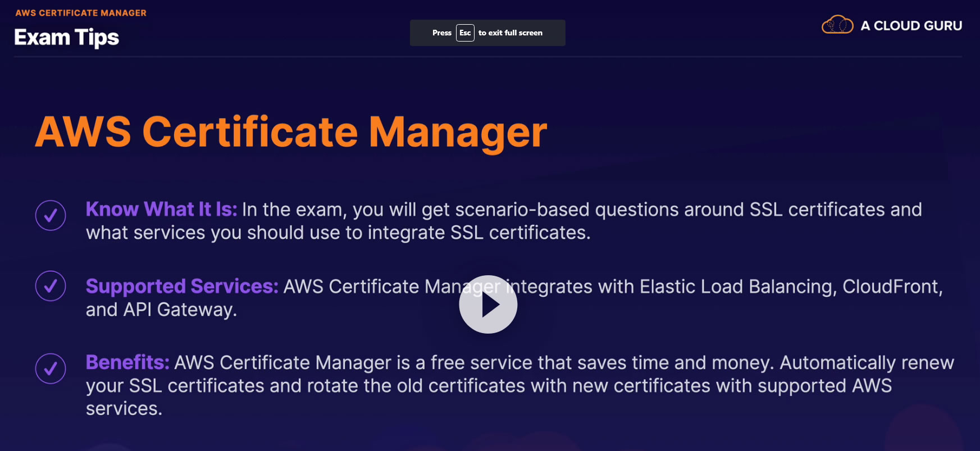This screenshot has height=451, width=980.
Task: Click the A CLOUD GURU brand text
Action: [911, 26]
